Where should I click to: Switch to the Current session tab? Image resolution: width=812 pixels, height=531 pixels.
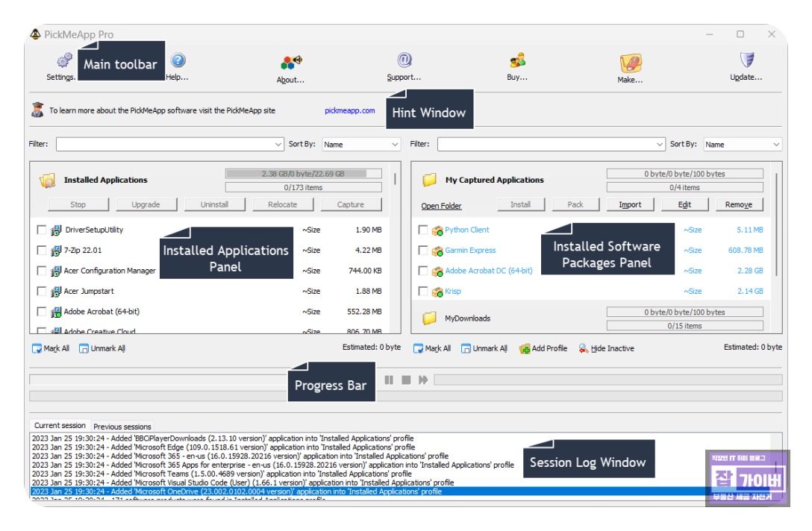(x=60, y=425)
